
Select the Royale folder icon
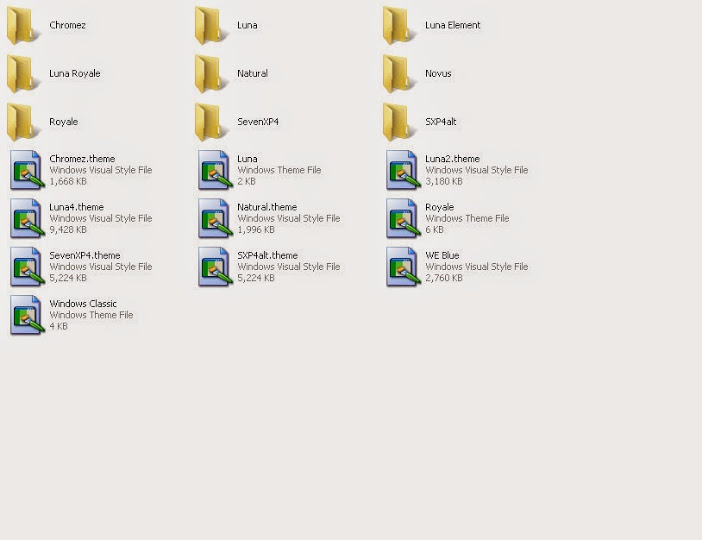coord(22,122)
